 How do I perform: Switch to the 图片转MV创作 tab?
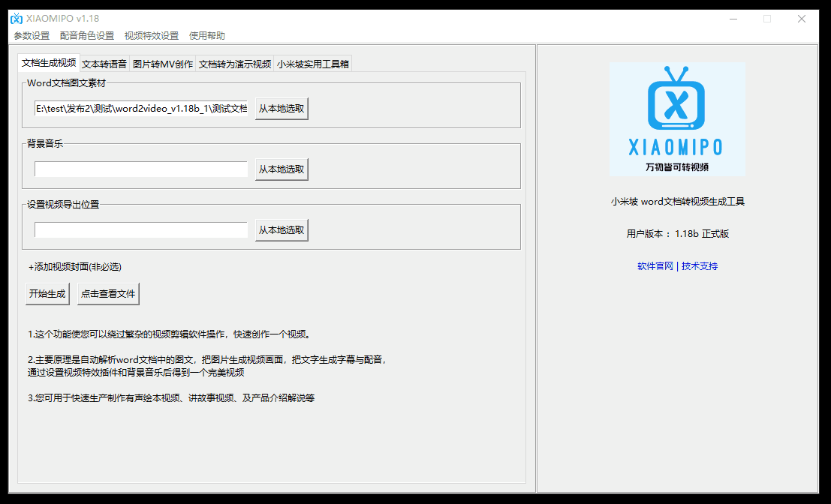click(x=163, y=64)
